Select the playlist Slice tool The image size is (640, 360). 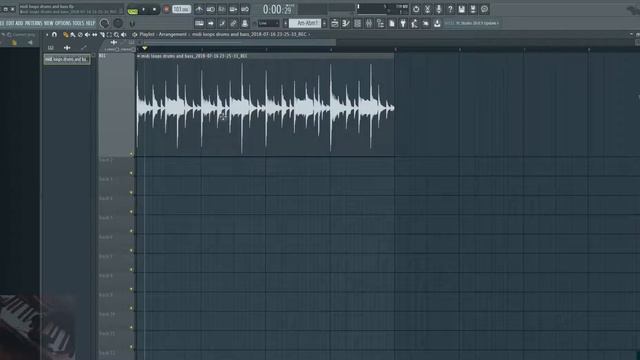pyautogui.click(x=102, y=35)
